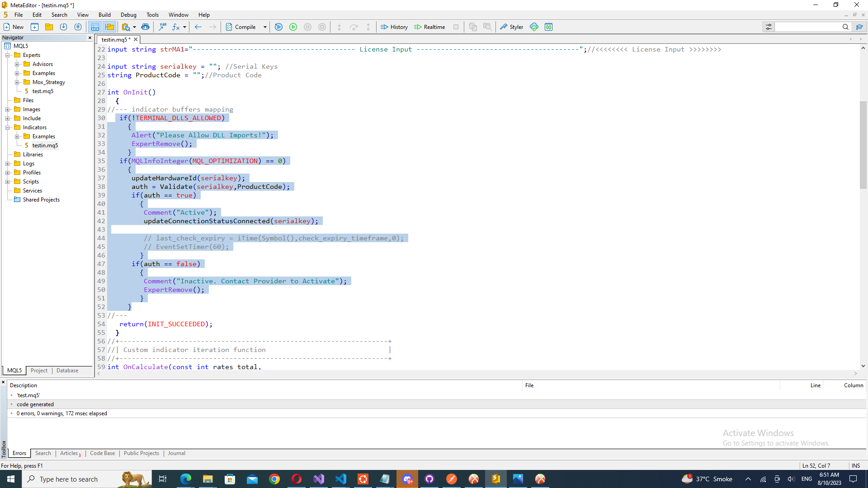Image resolution: width=868 pixels, height=488 pixels.
Task: Open Visual Studio Code from taskbar
Action: pos(341,479)
